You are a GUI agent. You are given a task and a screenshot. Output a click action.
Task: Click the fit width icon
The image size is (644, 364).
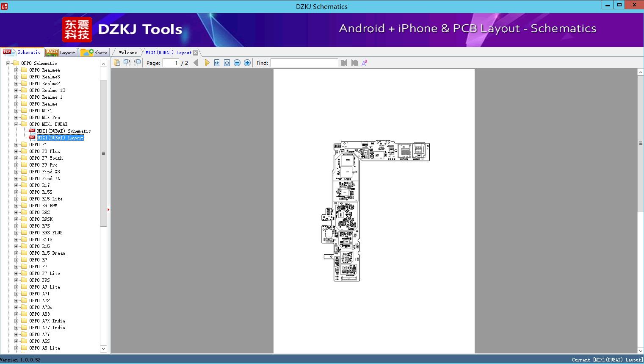coord(217,63)
